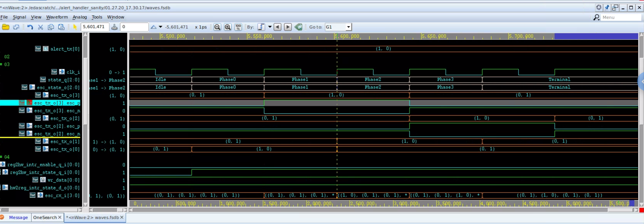Undo the last action

[30, 27]
